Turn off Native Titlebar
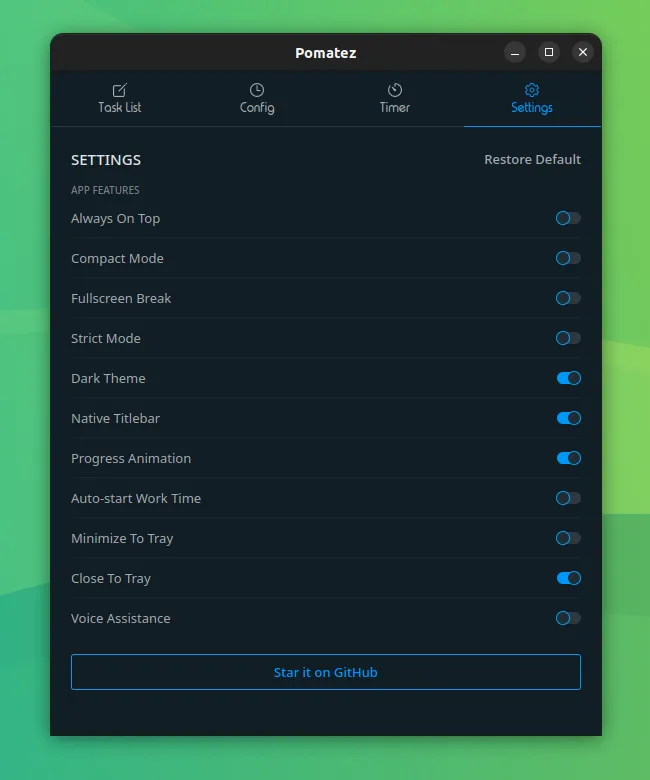This screenshot has width=650, height=780. tap(568, 418)
